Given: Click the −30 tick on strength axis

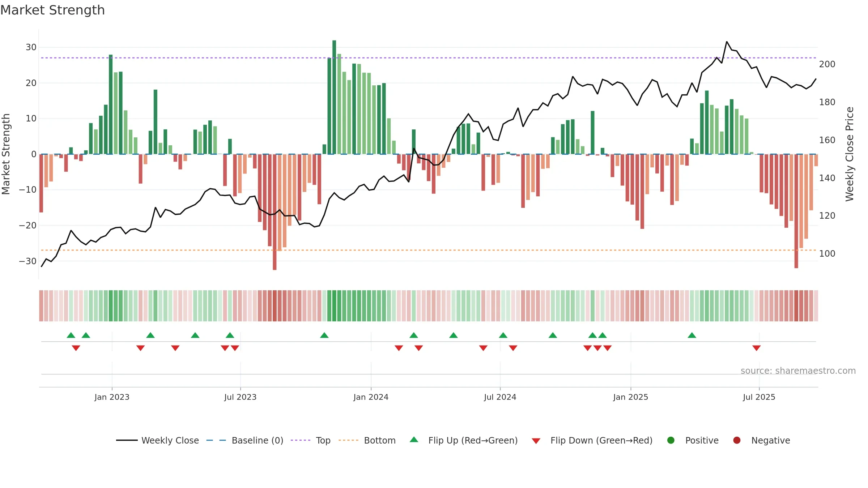Looking at the screenshot, I should click(28, 261).
